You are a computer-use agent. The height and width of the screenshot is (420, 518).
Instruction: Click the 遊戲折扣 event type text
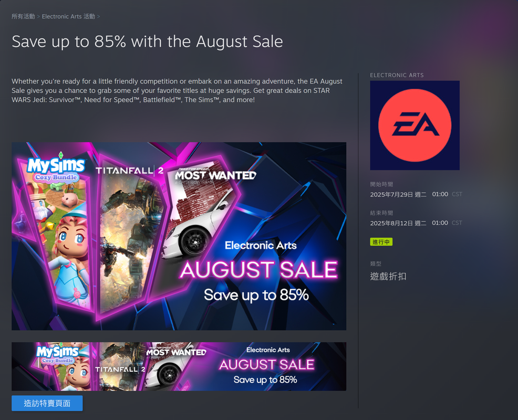click(388, 276)
